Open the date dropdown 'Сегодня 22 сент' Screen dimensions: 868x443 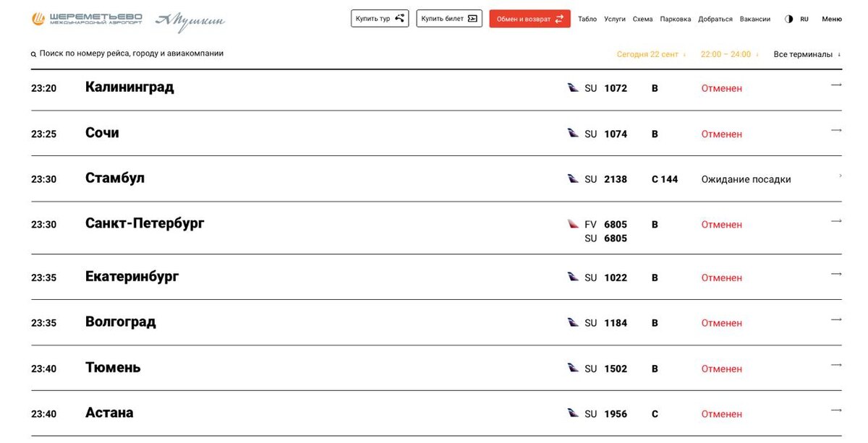tap(650, 54)
